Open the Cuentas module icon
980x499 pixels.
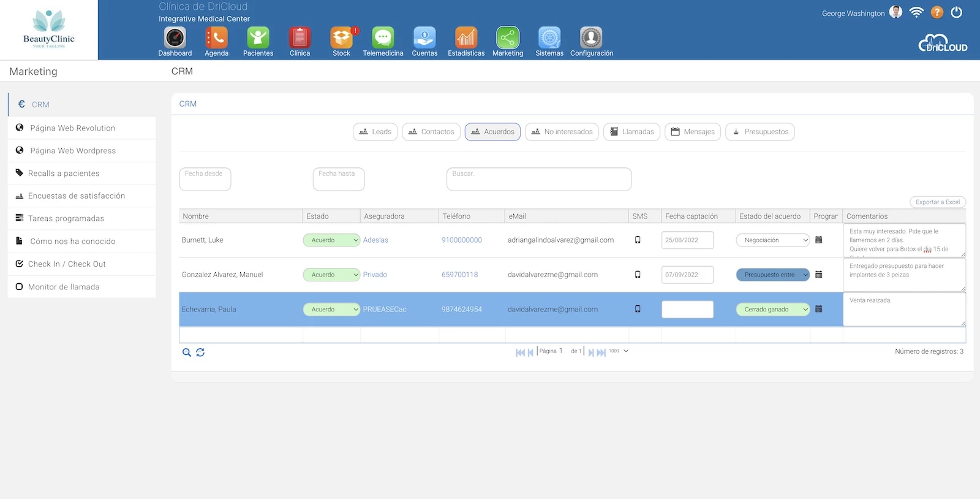click(424, 38)
